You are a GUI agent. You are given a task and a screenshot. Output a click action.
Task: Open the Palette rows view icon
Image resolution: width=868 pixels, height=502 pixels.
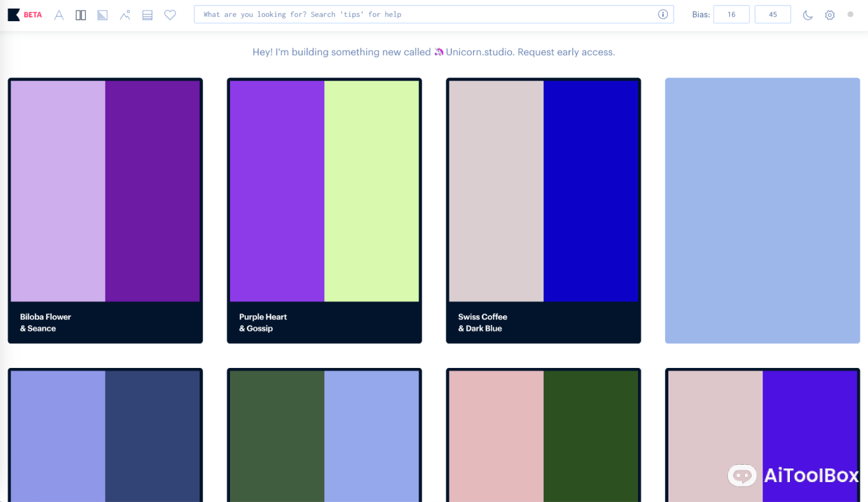tap(148, 15)
